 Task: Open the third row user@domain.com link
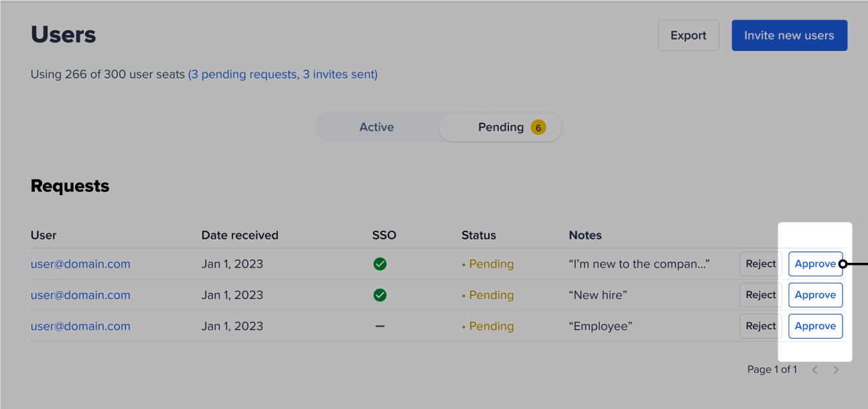(80, 327)
